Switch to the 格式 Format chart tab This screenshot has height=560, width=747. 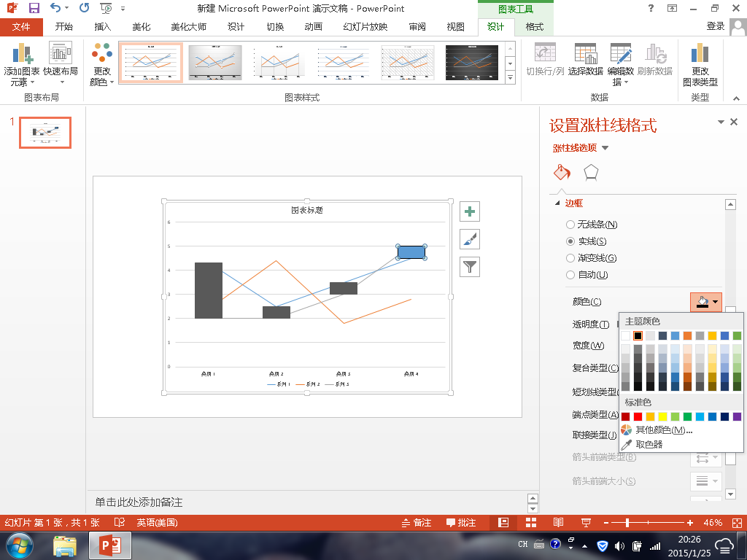535,27
